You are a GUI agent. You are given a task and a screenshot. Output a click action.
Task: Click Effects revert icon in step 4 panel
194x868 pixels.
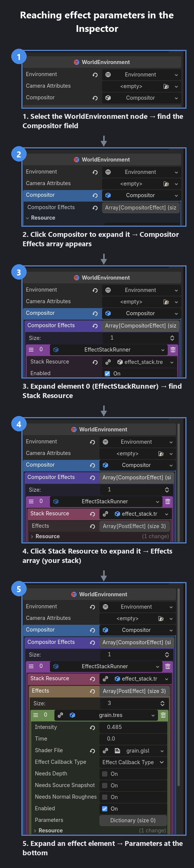coord(92,526)
